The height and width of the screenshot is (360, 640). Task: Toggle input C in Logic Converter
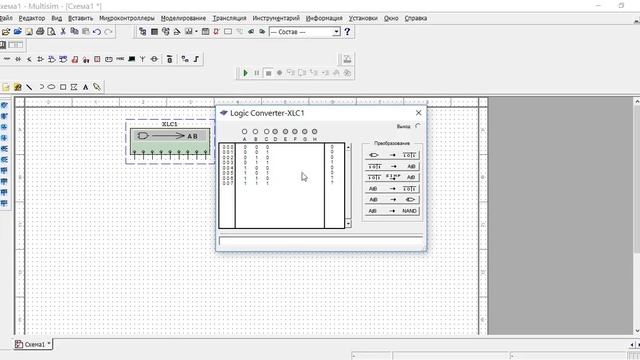click(x=267, y=131)
